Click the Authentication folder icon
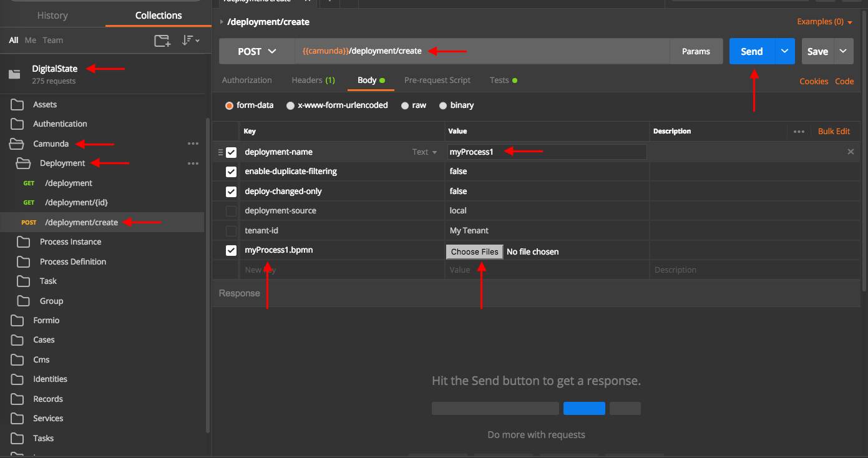Screen dimensions: 868x458 point(17,124)
